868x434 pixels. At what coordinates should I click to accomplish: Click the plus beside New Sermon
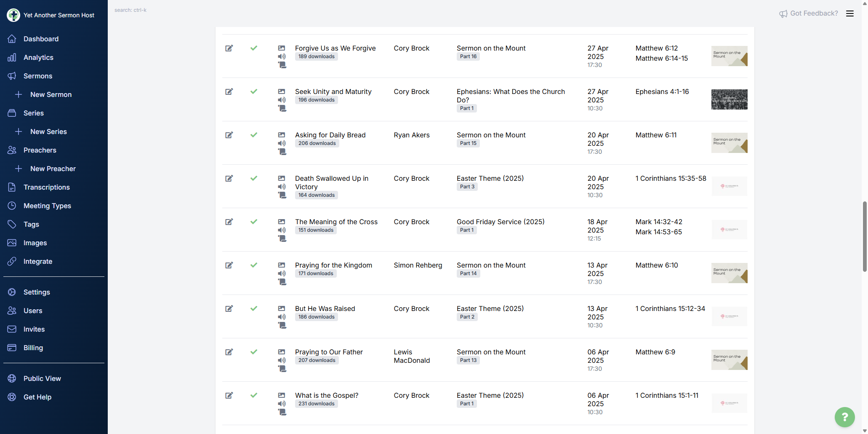(19, 95)
